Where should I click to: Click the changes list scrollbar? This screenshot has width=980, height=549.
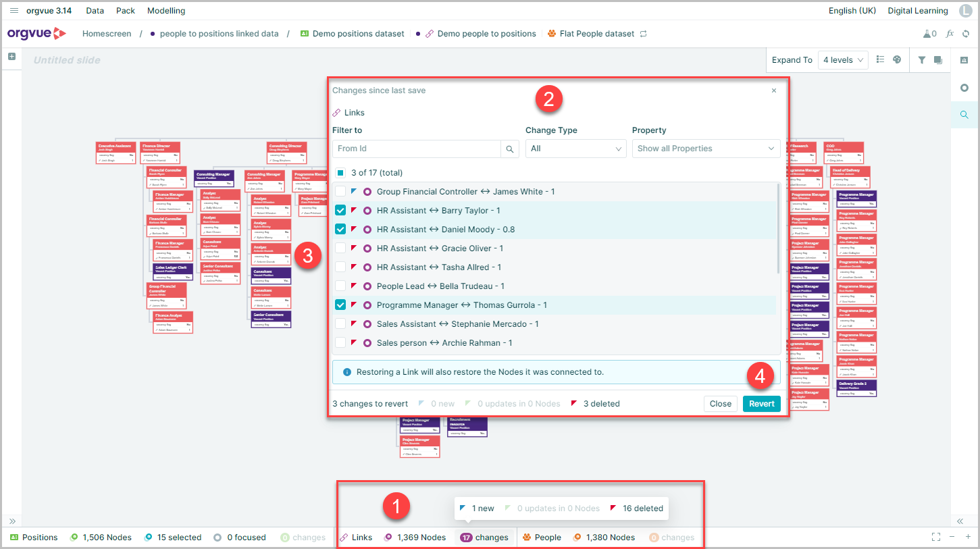(779, 228)
